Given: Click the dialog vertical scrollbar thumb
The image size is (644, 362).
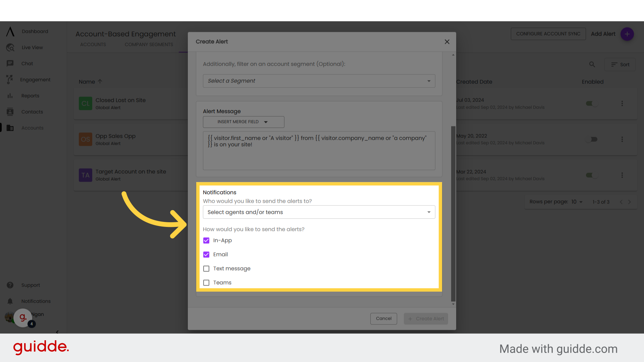Looking at the screenshot, I should click(x=453, y=214).
